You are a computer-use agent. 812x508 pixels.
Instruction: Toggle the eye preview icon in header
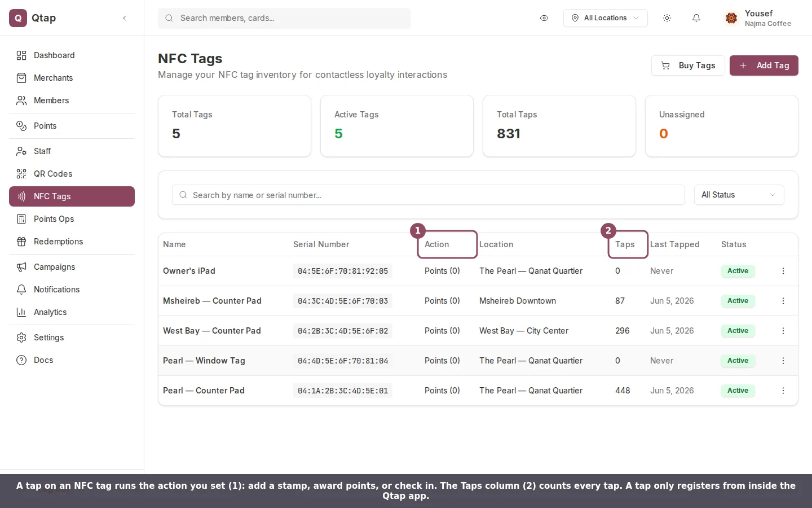click(x=544, y=18)
